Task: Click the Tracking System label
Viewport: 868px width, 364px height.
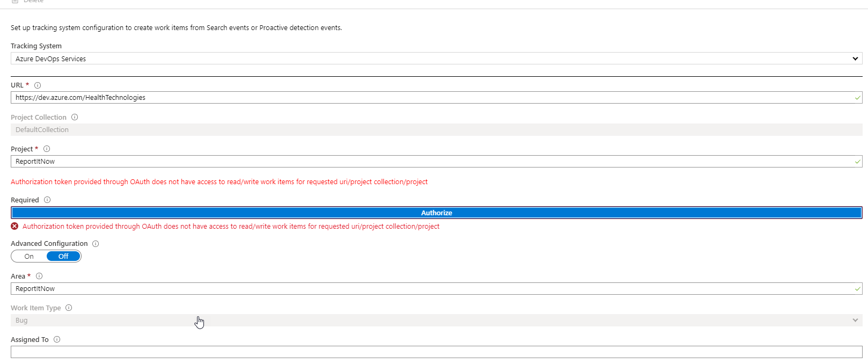Action: click(36, 46)
